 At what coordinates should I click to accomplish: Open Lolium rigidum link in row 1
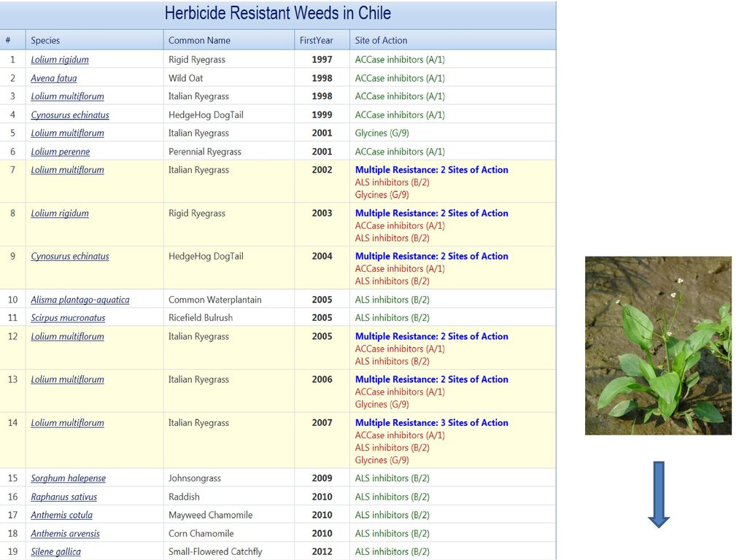(60, 60)
